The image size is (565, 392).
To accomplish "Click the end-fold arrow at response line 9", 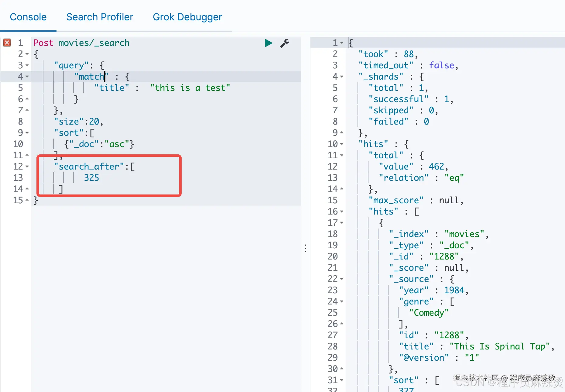I will (342, 133).
